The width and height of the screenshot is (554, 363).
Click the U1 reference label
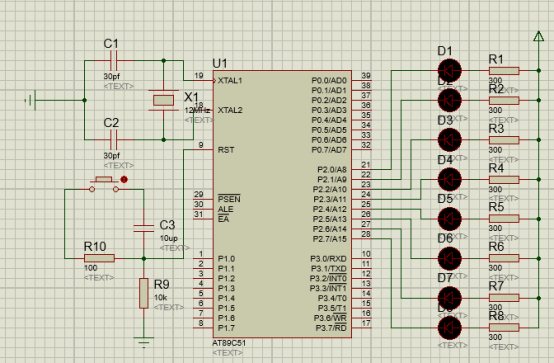coord(220,64)
